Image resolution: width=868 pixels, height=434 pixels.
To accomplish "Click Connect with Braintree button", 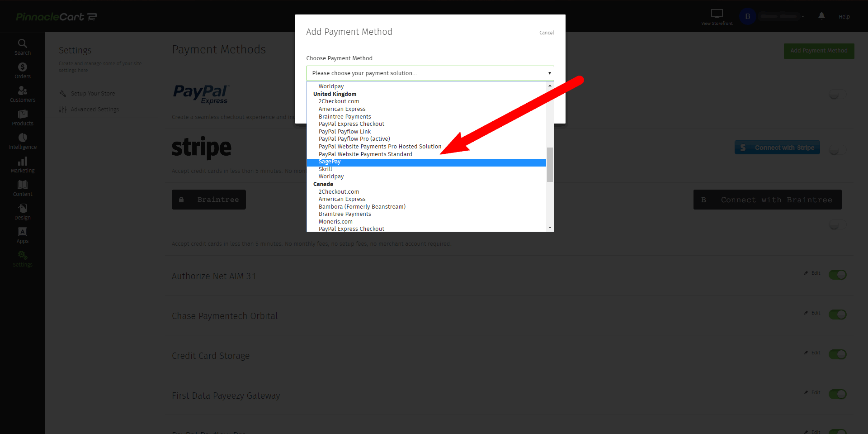I will click(x=767, y=200).
